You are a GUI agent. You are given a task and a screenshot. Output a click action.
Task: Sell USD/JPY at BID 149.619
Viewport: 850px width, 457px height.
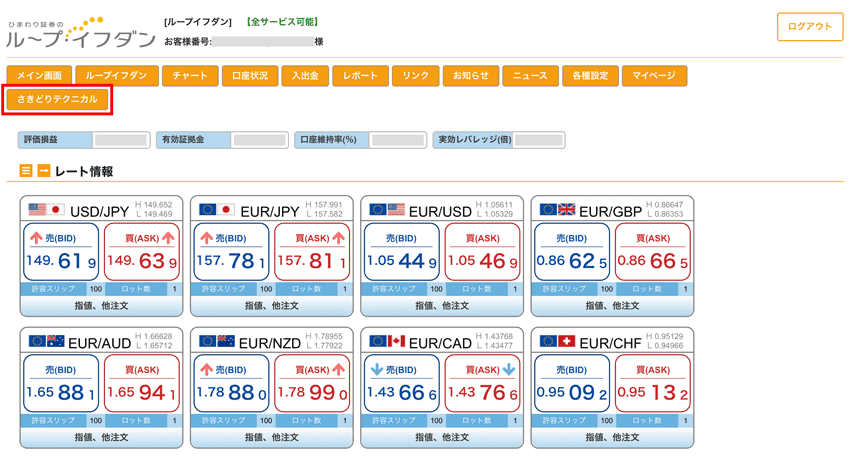[61, 252]
